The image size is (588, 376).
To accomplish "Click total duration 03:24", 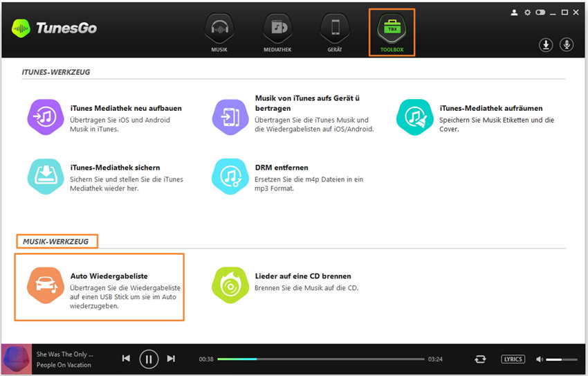I will tap(435, 359).
